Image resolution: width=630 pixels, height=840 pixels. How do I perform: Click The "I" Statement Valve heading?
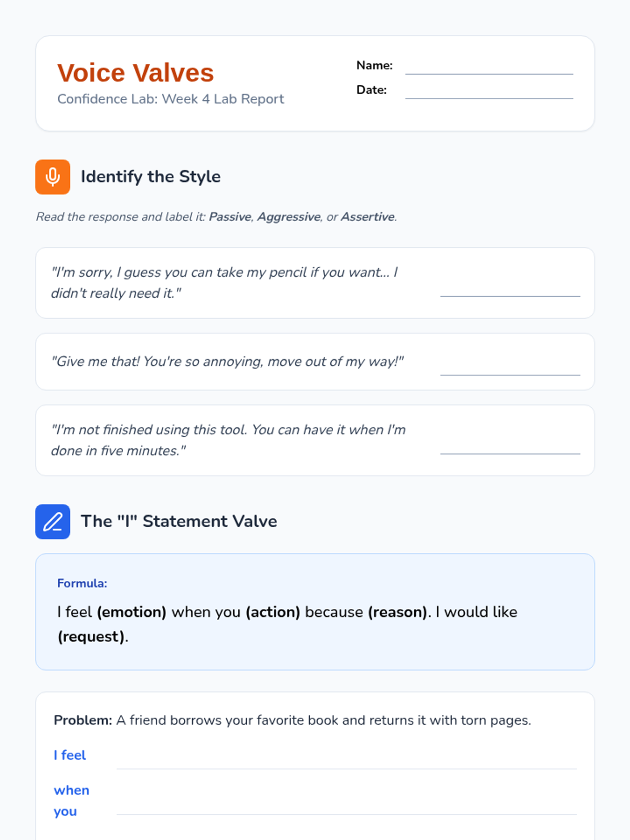pyautogui.click(x=179, y=521)
